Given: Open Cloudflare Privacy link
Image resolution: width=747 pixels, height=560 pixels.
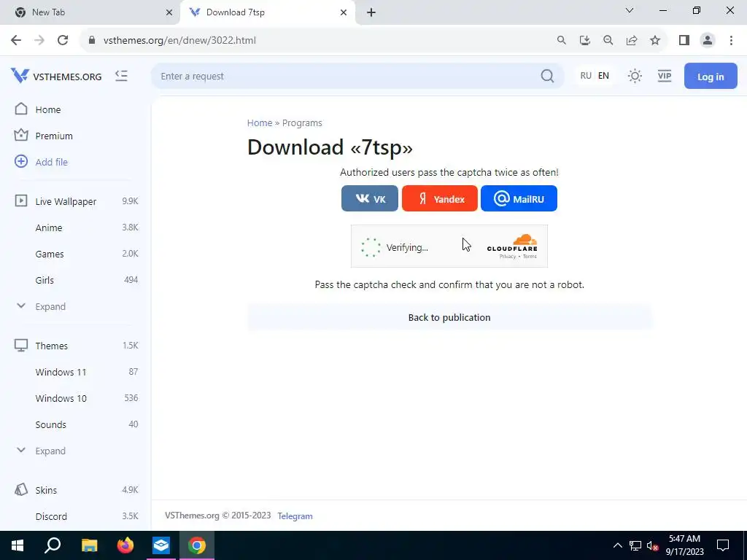Looking at the screenshot, I should 508,257.
